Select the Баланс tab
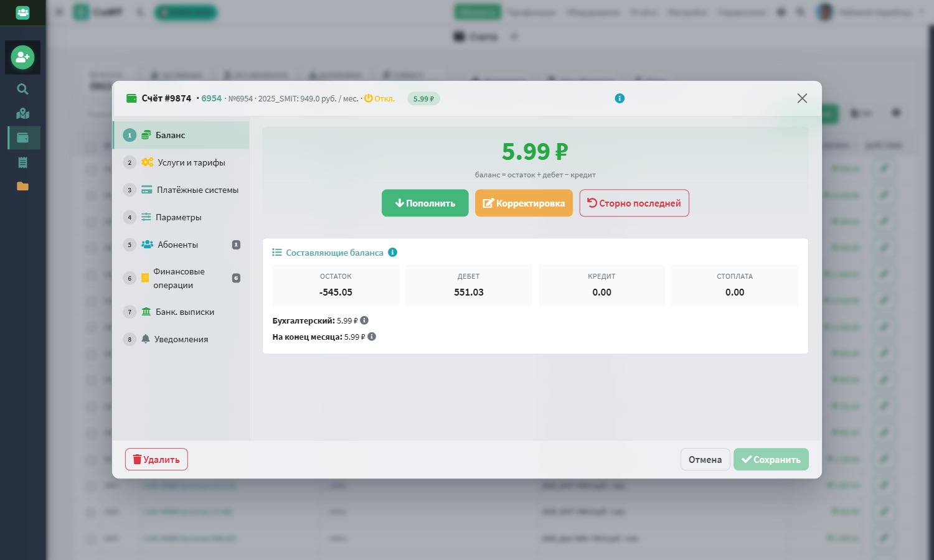The image size is (934, 560). click(x=181, y=135)
